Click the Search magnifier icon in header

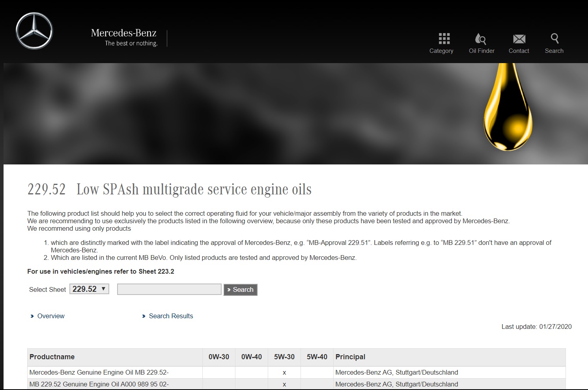554,38
